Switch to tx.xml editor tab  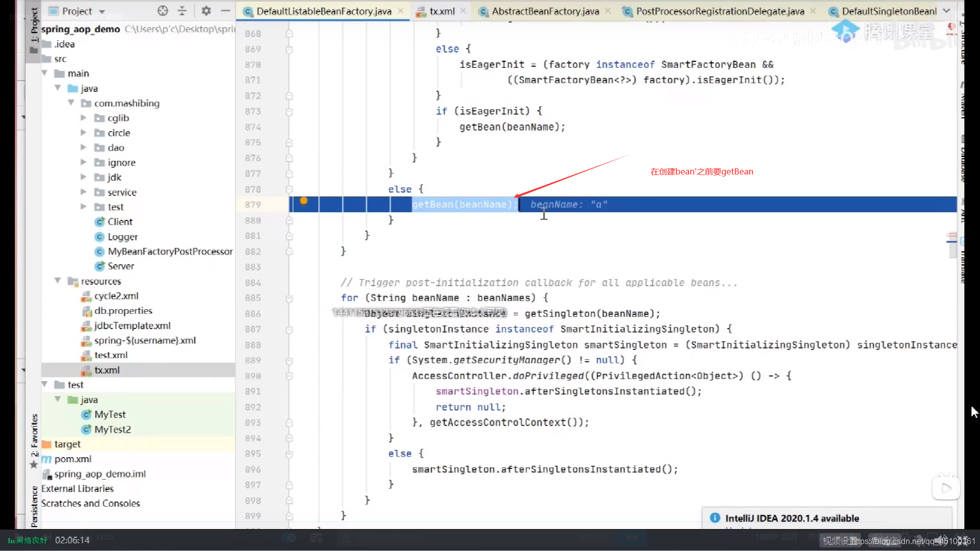point(442,11)
